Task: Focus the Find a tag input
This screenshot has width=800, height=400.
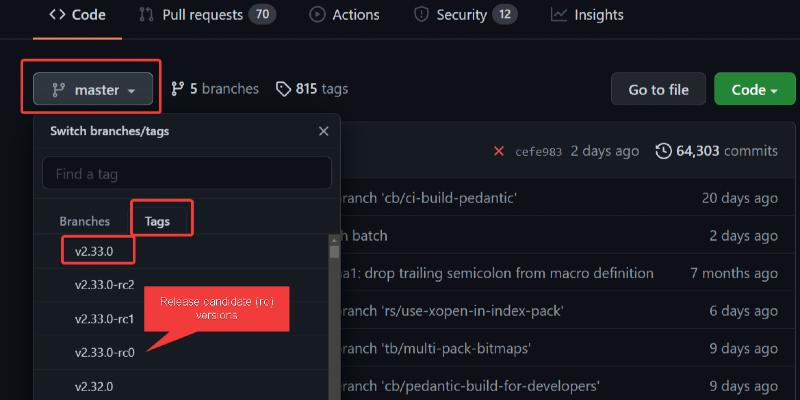Action: pos(187,173)
